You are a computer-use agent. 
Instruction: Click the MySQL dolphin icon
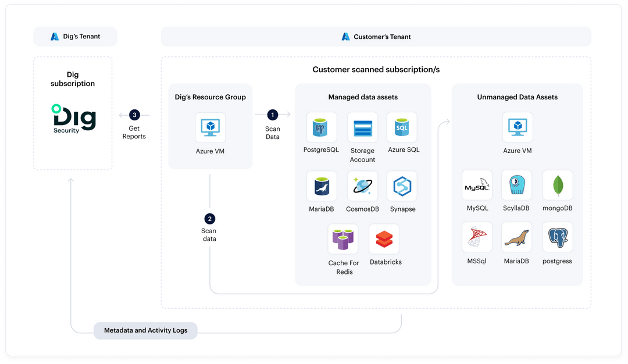coord(477,185)
